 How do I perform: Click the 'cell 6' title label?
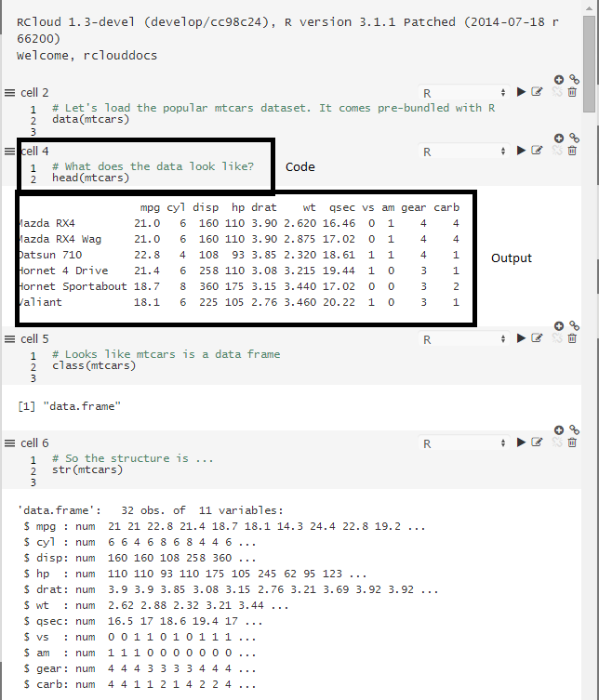point(34,442)
